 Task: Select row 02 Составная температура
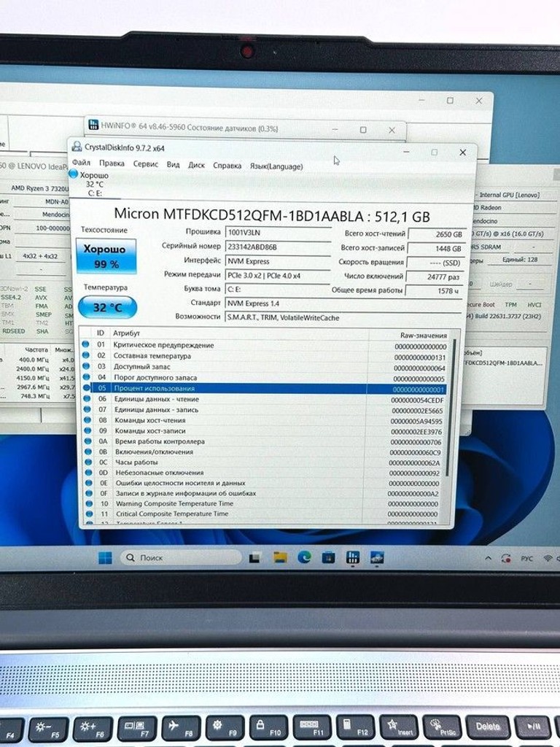click(x=265, y=356)
